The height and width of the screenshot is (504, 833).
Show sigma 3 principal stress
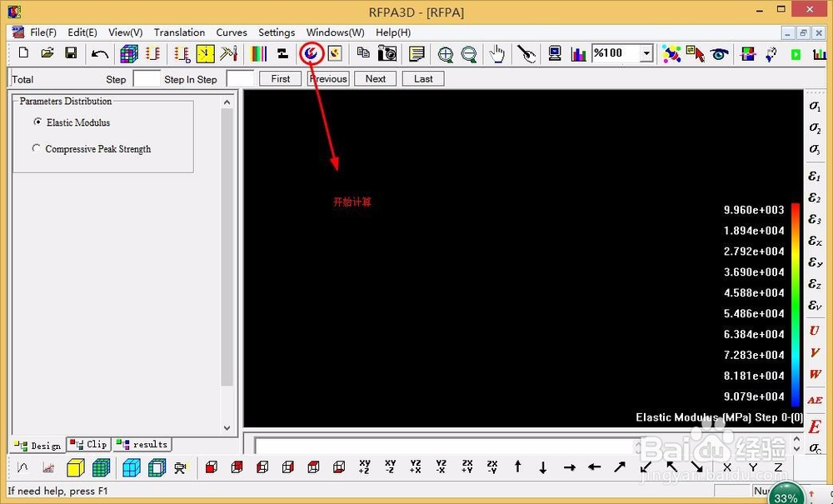[x=815, y=149]
